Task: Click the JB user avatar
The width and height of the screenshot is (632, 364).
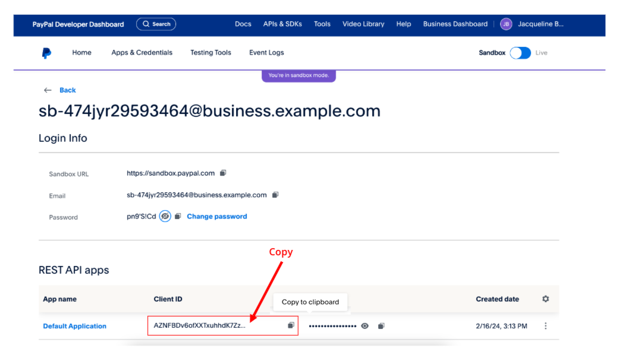Action: (506, 24)
